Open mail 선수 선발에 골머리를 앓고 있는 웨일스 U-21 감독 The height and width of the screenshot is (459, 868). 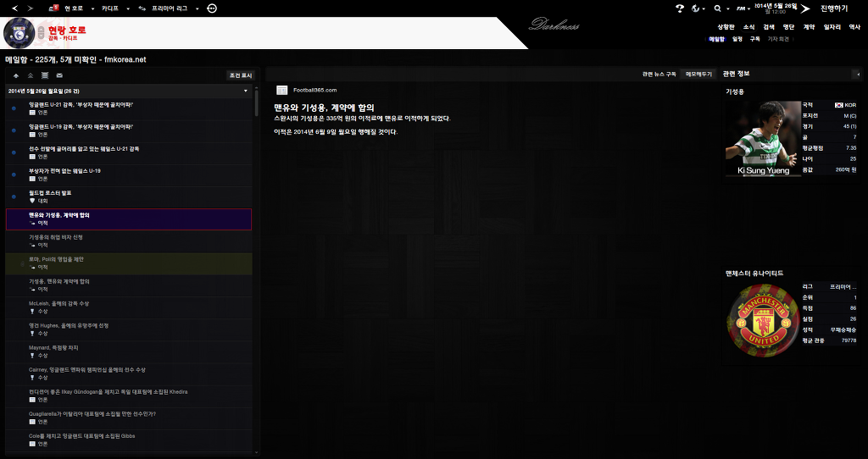pyautogui.click(x=129, y=152)
